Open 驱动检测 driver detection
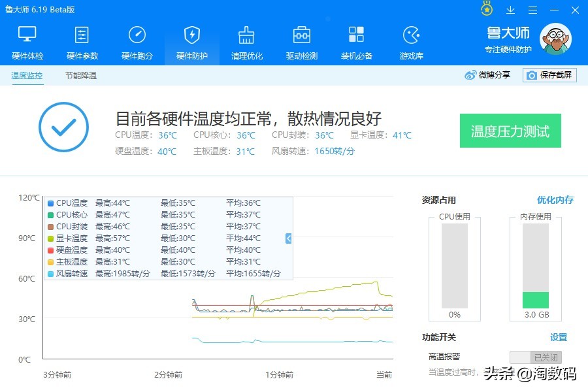This screenshot has width=588, height=392. 301,41
